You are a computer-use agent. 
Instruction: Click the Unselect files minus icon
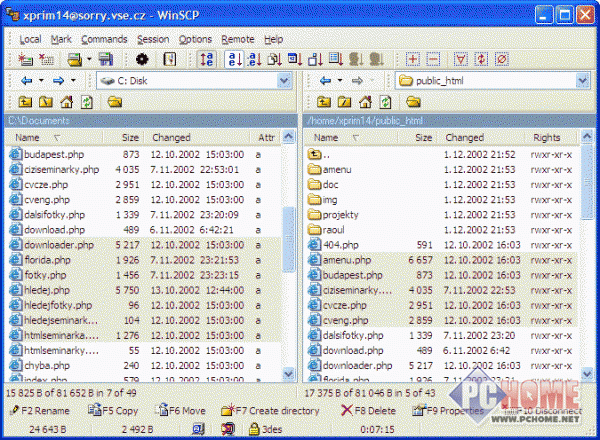click(433, 59)
